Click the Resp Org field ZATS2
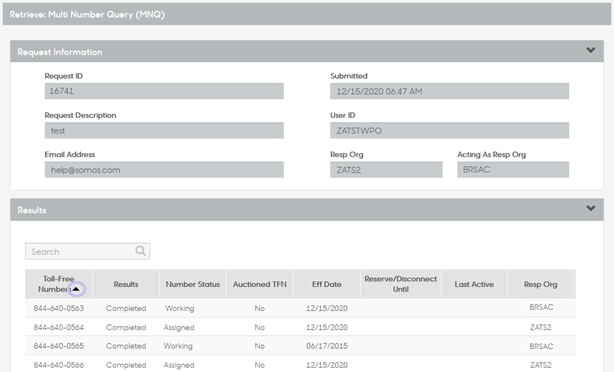Screen dimensions: 614x372 click(386, 170)
